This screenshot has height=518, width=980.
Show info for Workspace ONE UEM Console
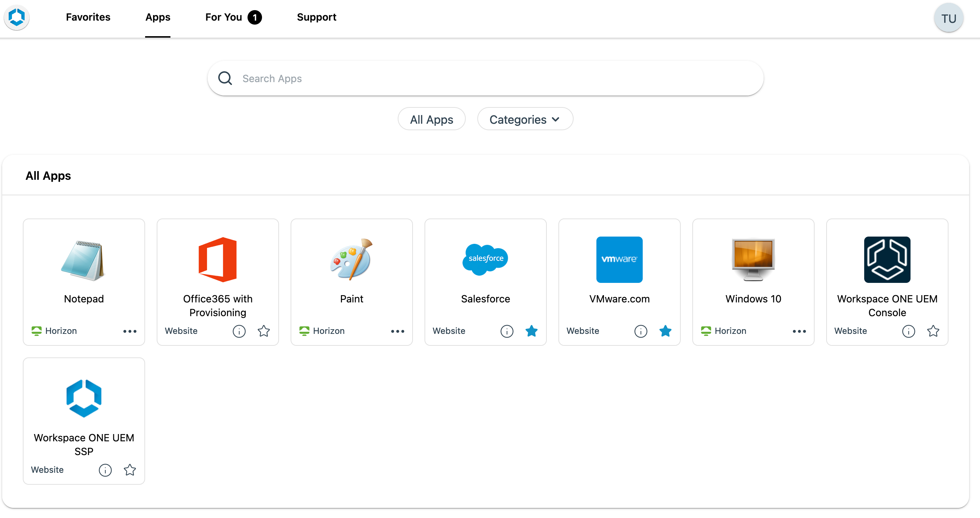tap(908, 331)
